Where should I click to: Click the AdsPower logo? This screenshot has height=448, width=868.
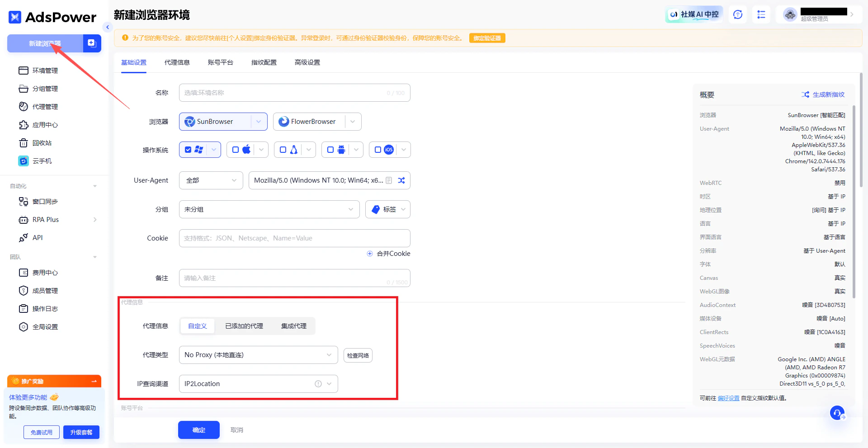click(52, 17)
